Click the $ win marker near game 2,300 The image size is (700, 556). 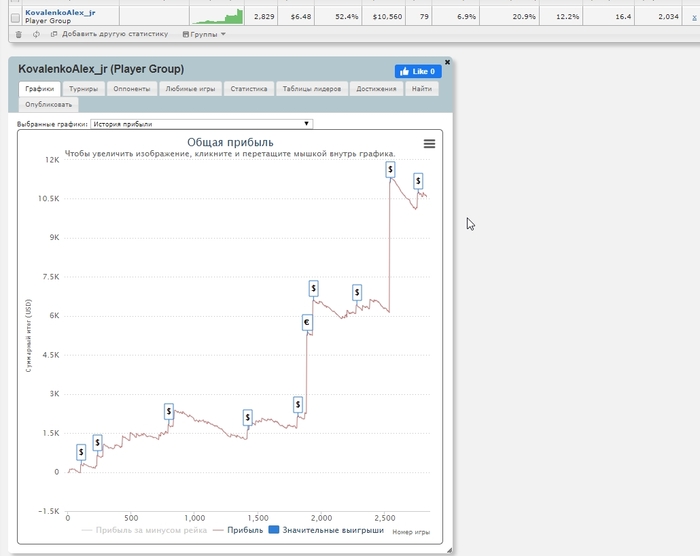[x=357, y=293]
